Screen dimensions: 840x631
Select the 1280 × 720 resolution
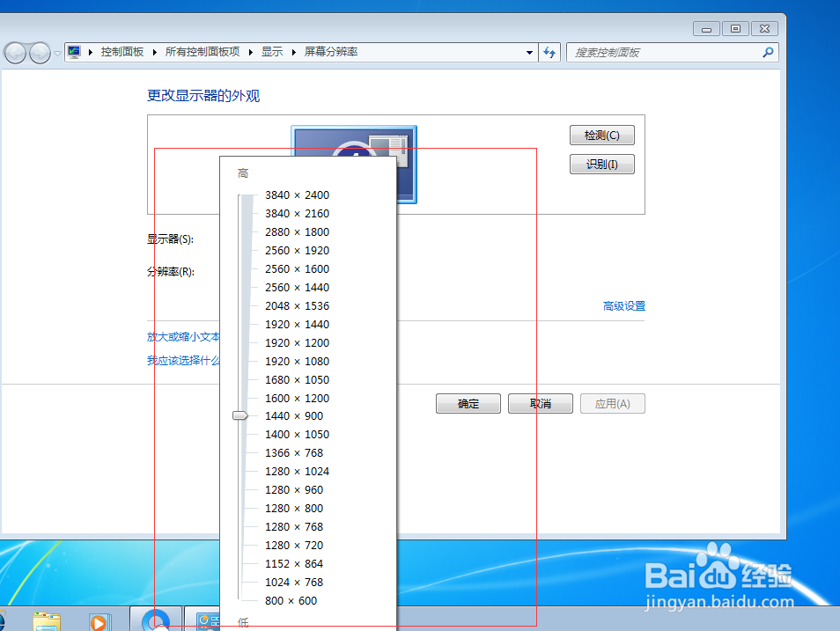pos(294,546)
